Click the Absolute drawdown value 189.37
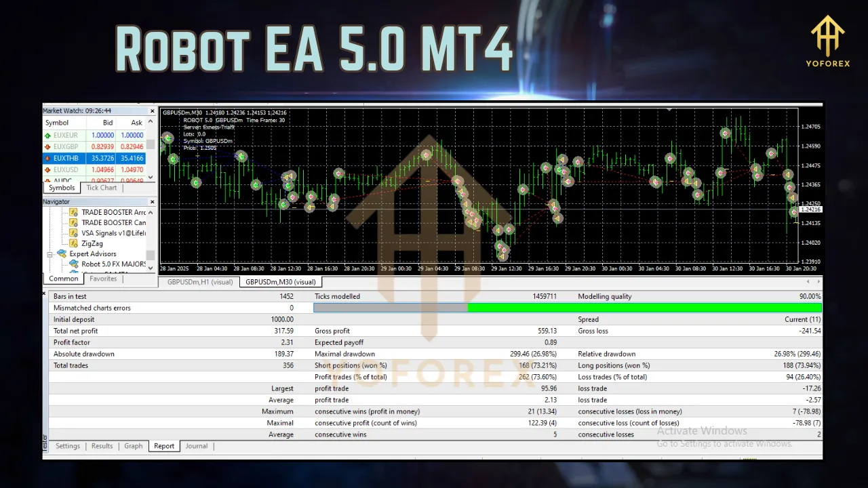 [282, 354]
